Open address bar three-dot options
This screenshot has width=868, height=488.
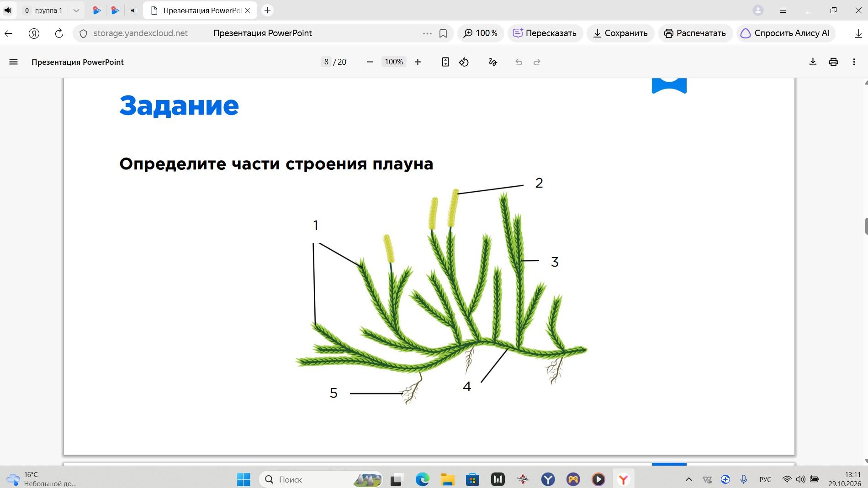click(427, 33)
